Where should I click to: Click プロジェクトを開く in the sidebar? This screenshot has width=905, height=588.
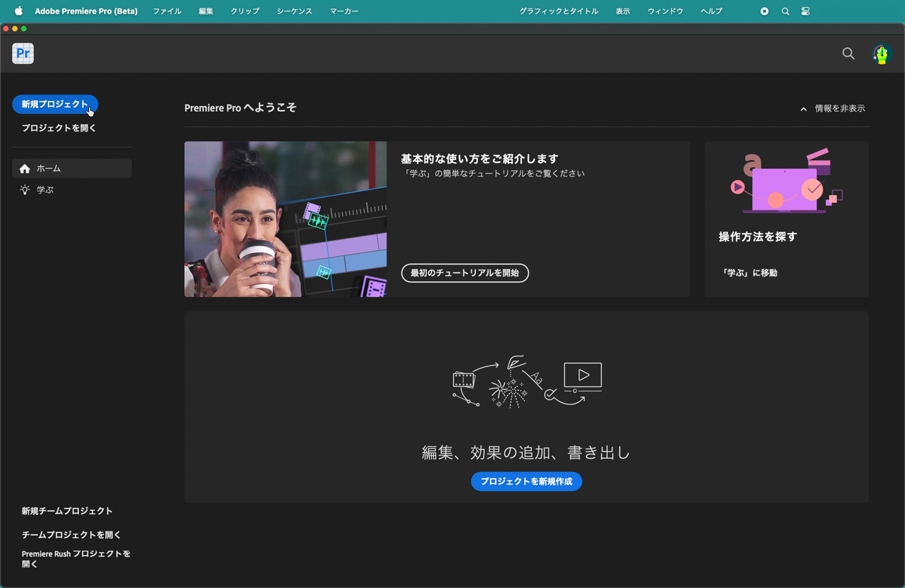point(59,128)
